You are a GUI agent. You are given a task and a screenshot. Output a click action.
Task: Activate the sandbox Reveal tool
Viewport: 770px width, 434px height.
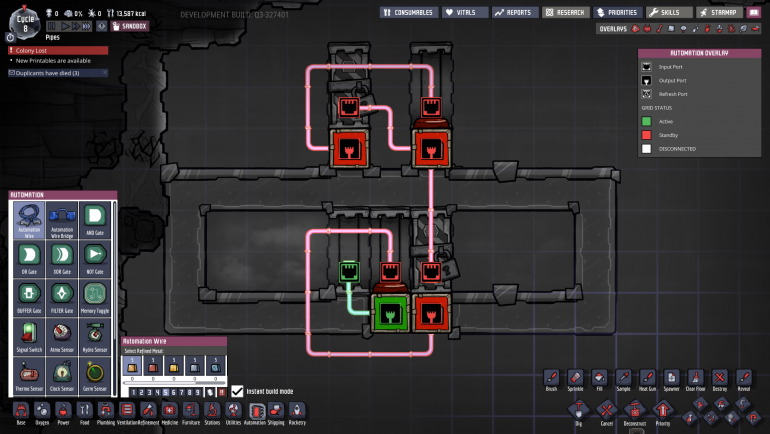pyautogui.click(x=743, y=380)
